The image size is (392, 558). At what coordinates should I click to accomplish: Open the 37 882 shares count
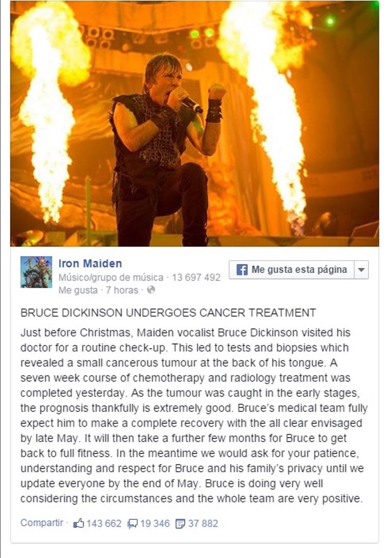click(203, 523)
